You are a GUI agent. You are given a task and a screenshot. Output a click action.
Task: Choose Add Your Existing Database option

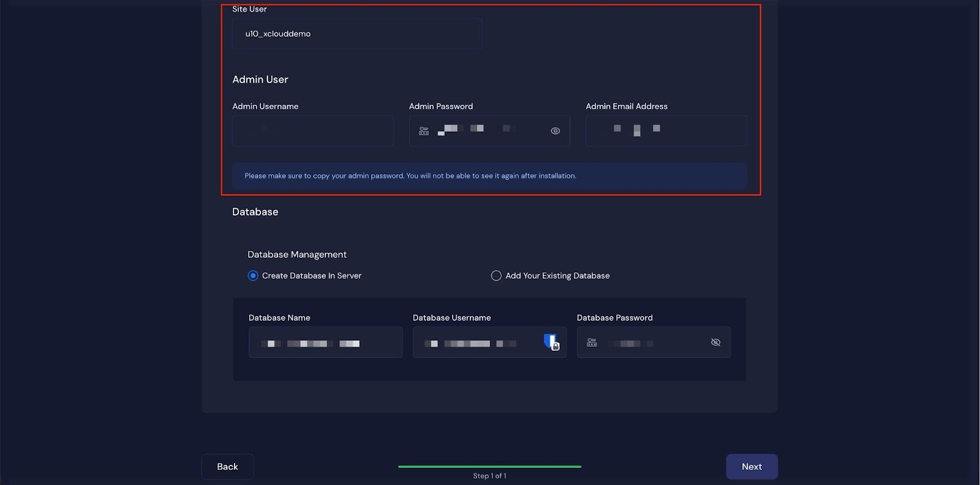click(x=496, y=276)
